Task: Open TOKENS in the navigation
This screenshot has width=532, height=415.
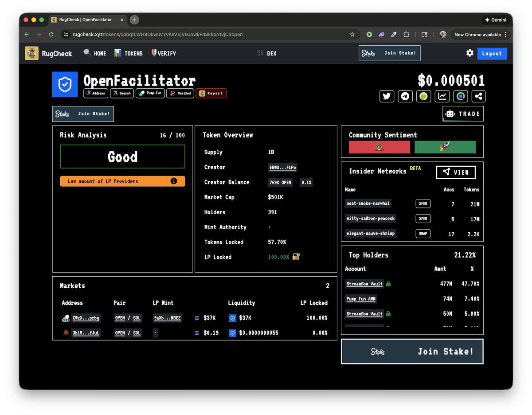Action: [129, 53]
